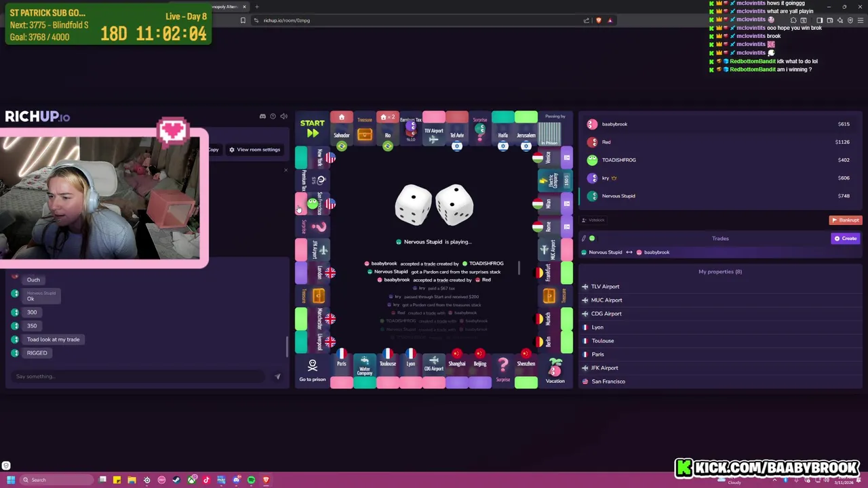868x488 pixels.
Task: Click the RICHUP.io logo
Action: coord(37,117)
